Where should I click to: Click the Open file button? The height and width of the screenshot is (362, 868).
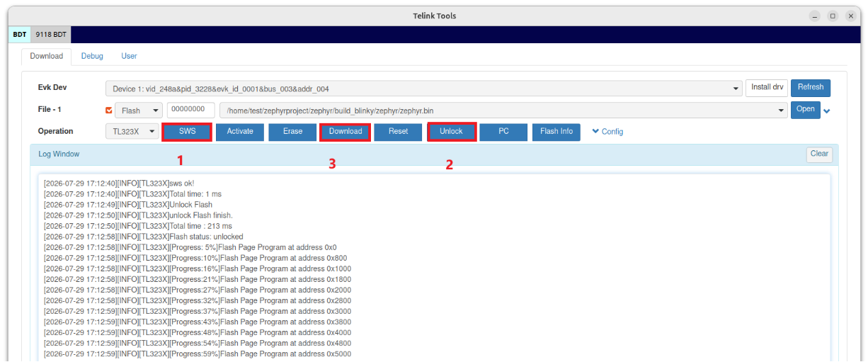pyautogui.click(x=806, y=110)
